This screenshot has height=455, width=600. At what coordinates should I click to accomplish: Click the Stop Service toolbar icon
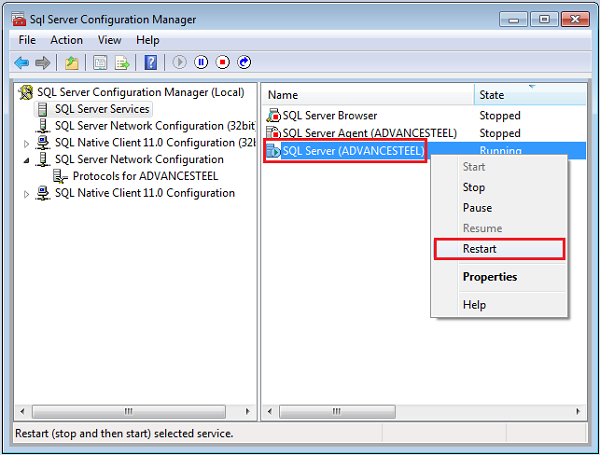tap(223, 62)
